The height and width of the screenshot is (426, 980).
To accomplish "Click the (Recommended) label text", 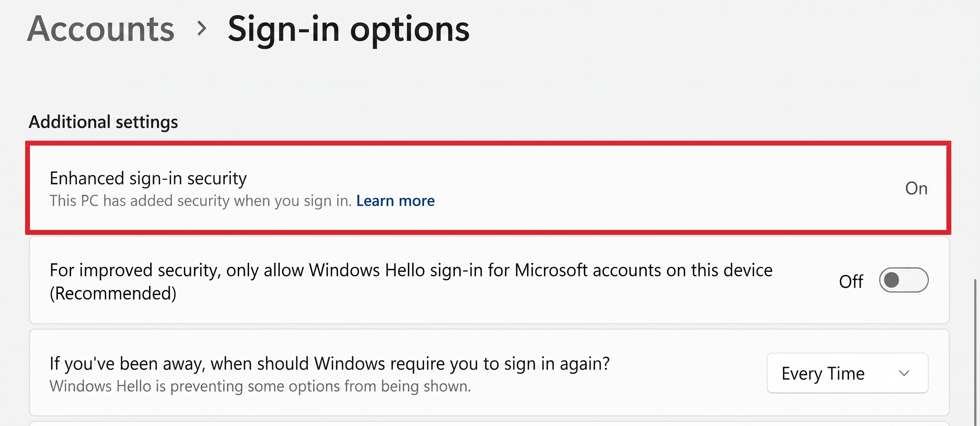I will point(113,294).
